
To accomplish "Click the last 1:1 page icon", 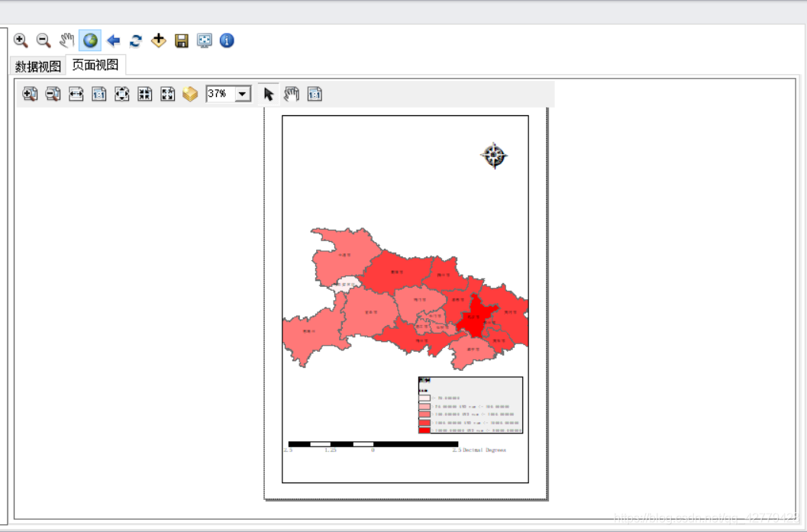I will point(315,94).
